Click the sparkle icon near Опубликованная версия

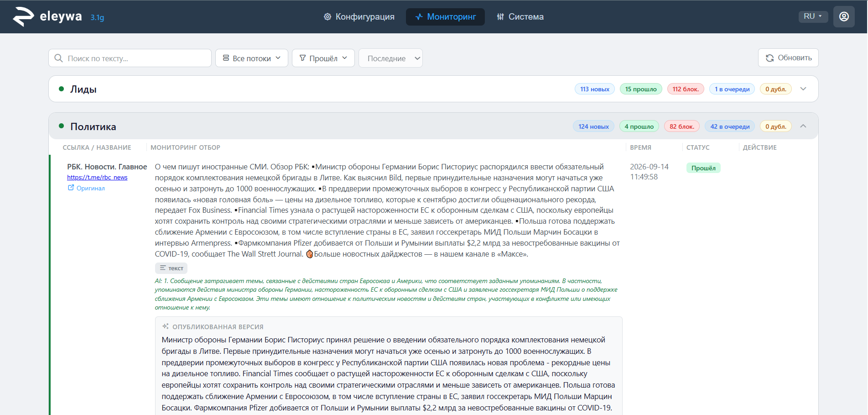(x=166, y=326)
